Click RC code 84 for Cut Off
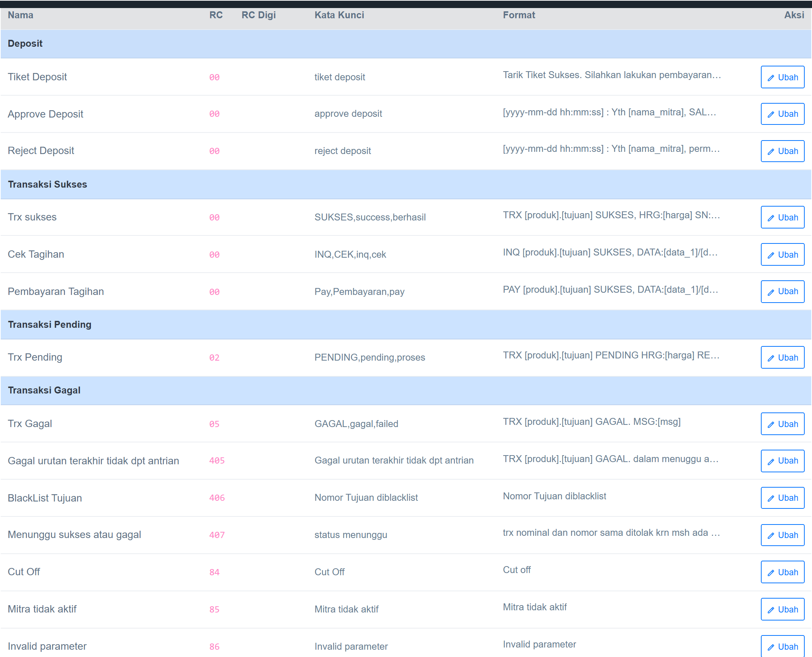This screenshot has width=812, height=657. [214, 572]
